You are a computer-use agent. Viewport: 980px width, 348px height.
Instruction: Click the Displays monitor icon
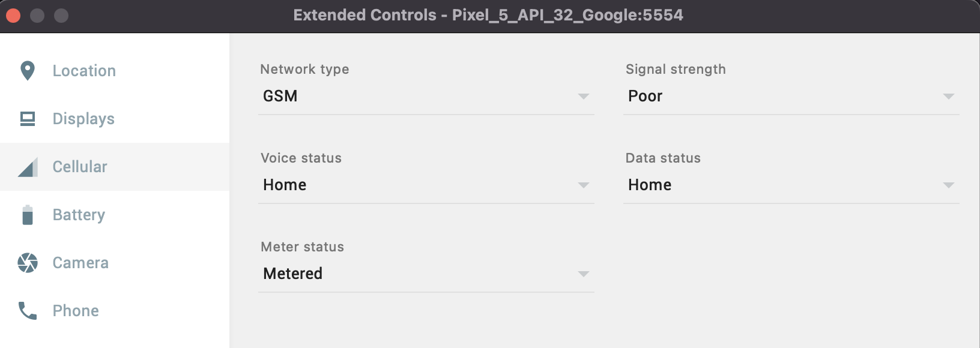(x=26, y=118)
